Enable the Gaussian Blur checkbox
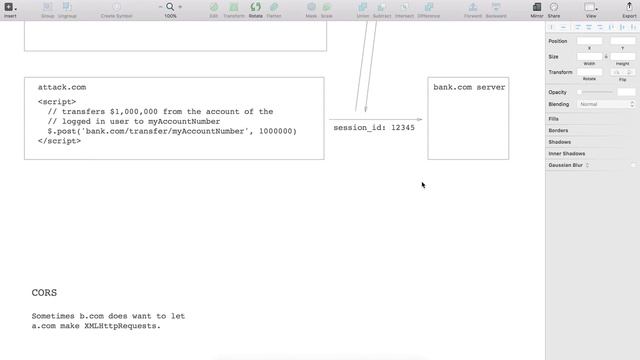The height and width of the screenshot is (360, 640). coord(633,165)
